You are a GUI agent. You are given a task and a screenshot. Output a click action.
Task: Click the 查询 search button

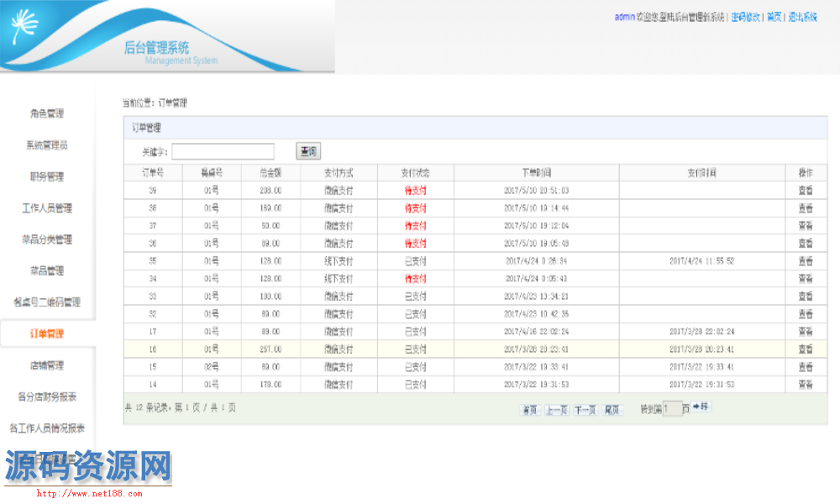pyautogui.click(x=308, y=151)
